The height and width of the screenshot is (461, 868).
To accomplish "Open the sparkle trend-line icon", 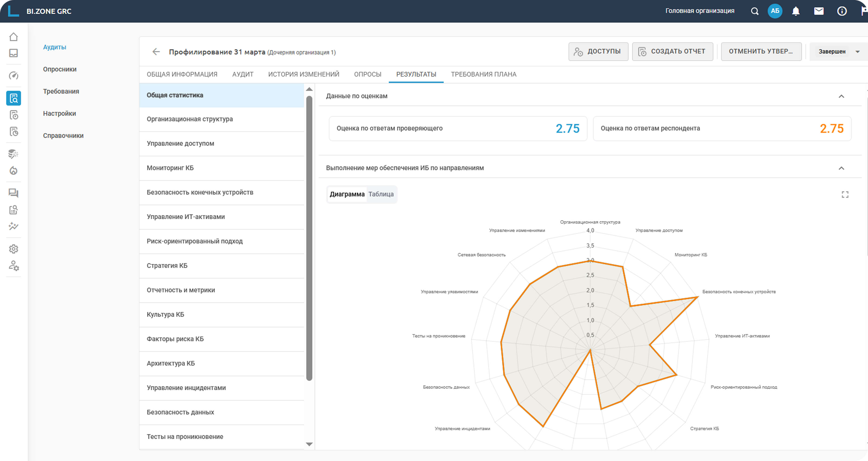I will (13, 226).
